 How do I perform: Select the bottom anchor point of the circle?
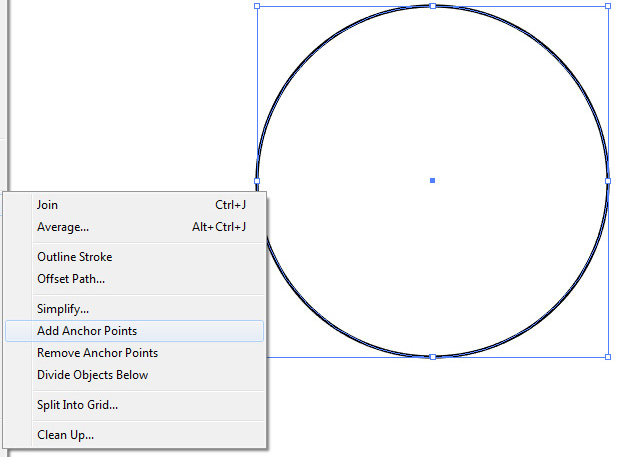[x=432, y=357]
